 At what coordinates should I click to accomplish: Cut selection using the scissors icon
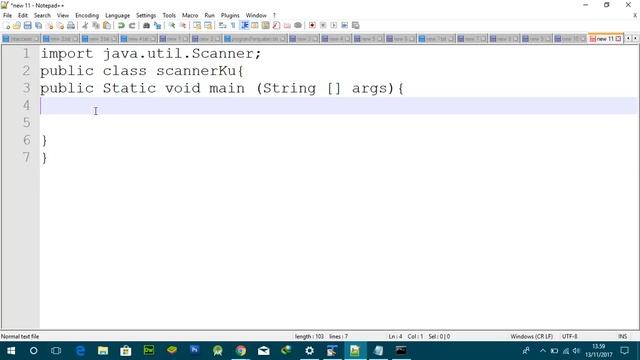tap(85, 26)
